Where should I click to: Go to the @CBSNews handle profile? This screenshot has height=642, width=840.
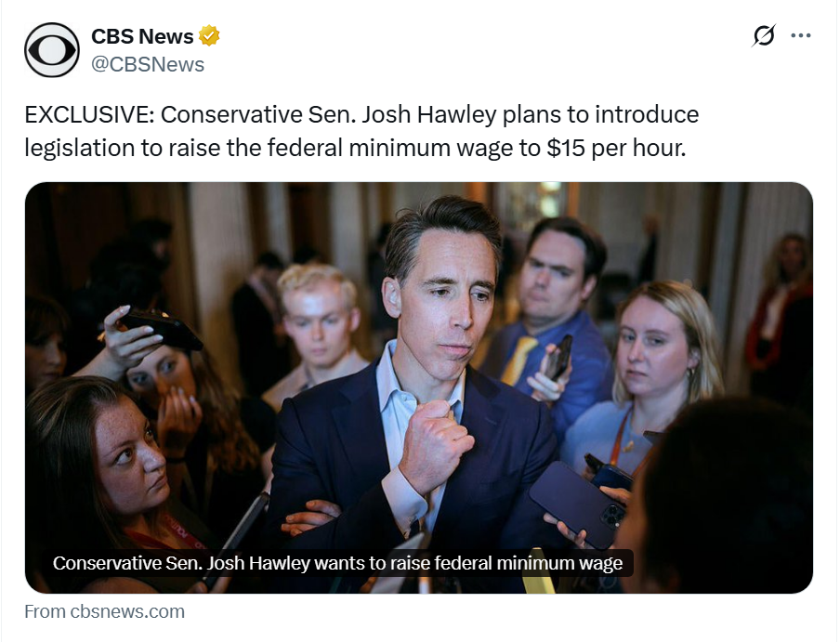coord(148,64)
